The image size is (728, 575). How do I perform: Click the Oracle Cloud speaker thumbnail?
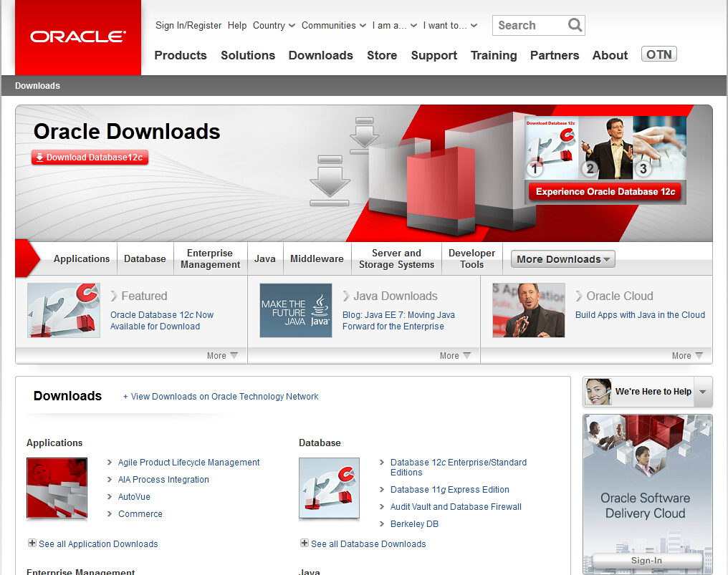tap(529, 311)
